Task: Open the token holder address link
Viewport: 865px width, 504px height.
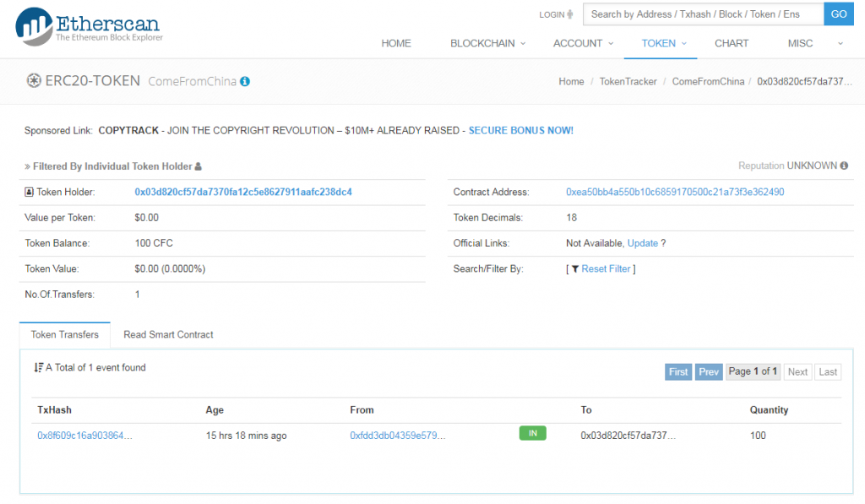Action: [x=243, y=192]
